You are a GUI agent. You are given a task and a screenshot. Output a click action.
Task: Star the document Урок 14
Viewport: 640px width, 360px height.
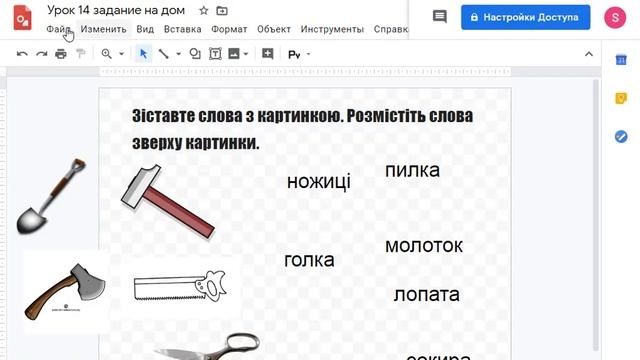pyautogui.click(x=203, y=11)
